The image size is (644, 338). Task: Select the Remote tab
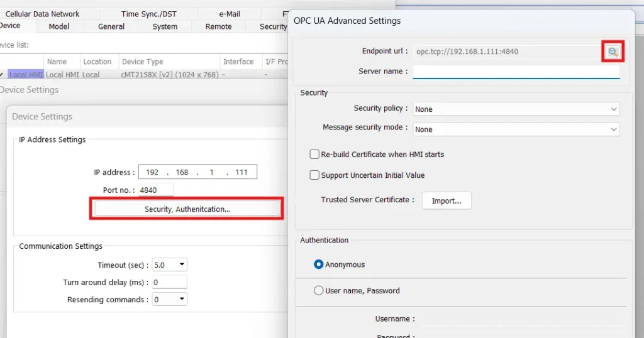(x=218, y=26)
